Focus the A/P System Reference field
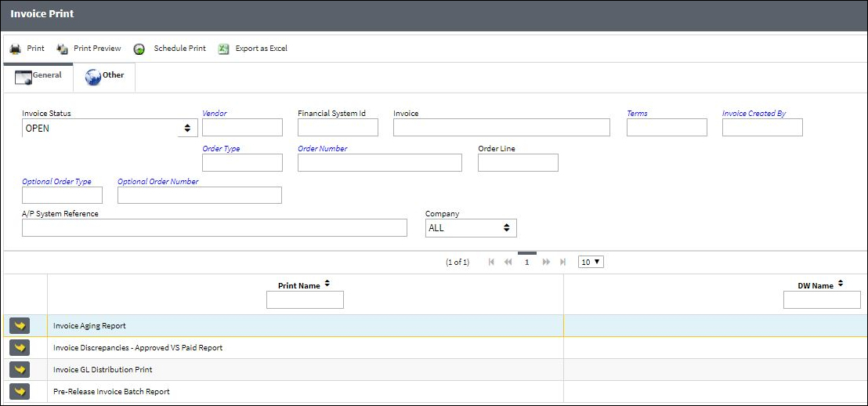The width and height of the screenshot is (868, 406). [x=214, y=227]
